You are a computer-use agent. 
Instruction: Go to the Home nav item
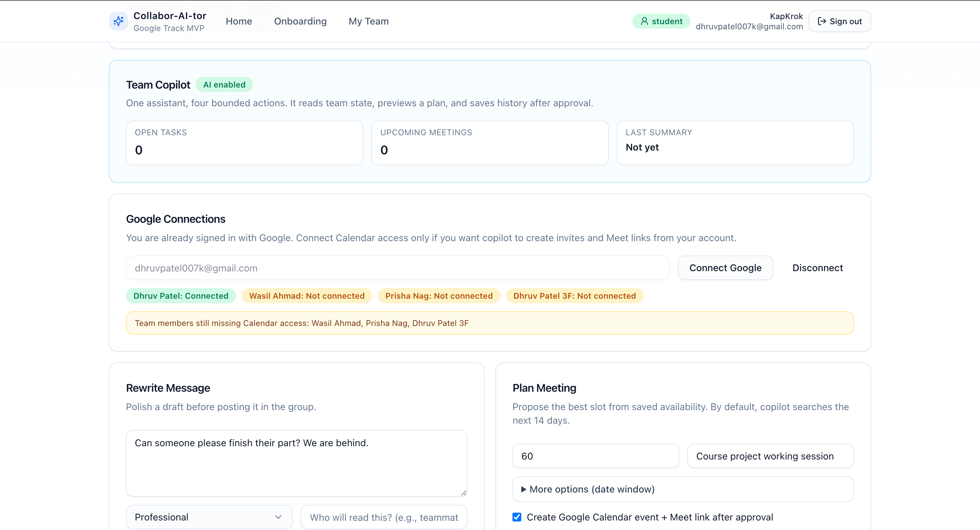tap(239, 21)
